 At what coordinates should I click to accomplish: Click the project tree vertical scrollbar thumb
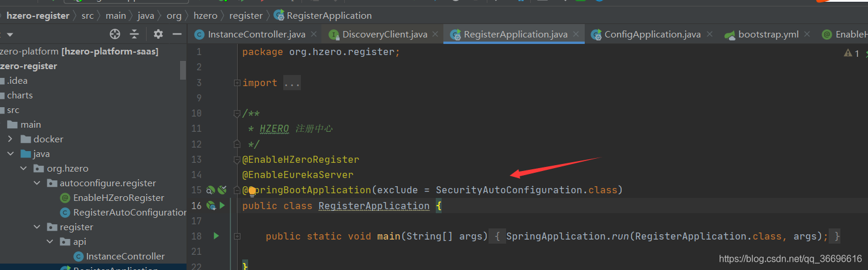tap(183, 69)
